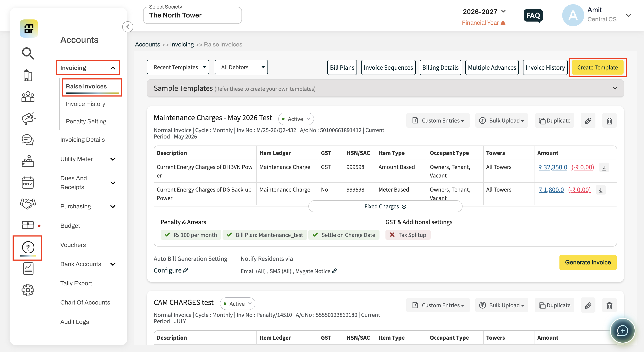Viewport: 644px width, 352px height.
Task: Open the calendar icon in the sidebar
Action: click(28, 182)
